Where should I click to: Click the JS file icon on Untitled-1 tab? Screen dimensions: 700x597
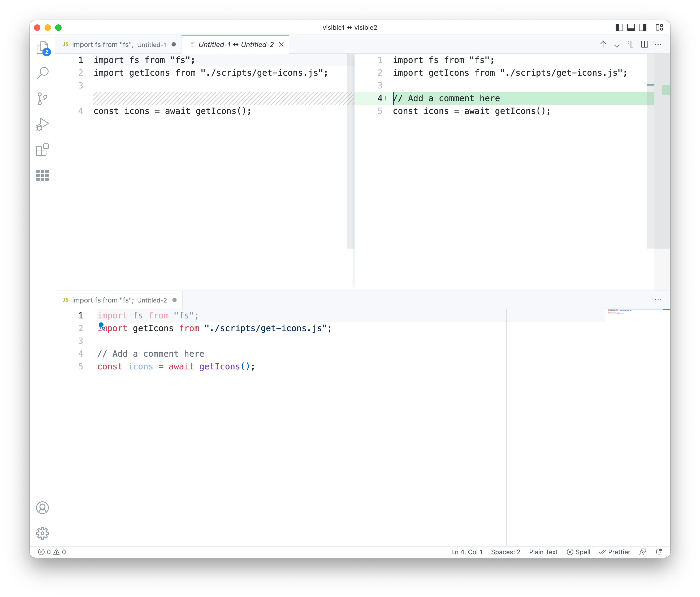66,44
